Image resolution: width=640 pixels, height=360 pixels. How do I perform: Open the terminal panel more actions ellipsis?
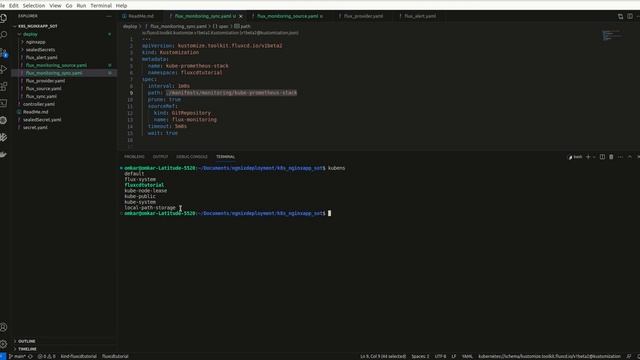pyautogui.click(x=620, y=157)
